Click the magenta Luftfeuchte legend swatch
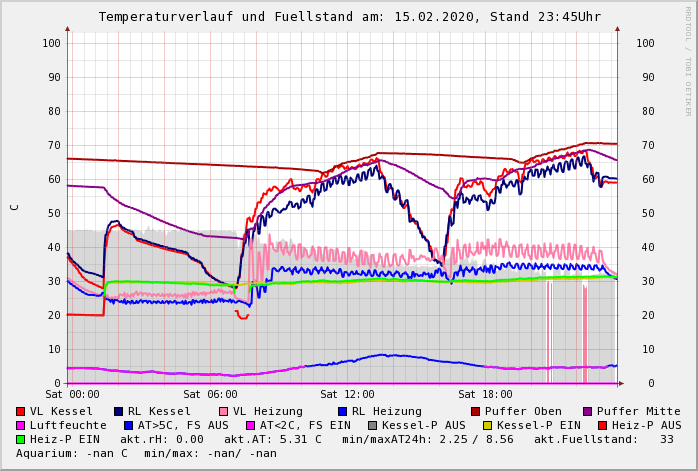The height and width of the screenshot is (471, 698). click(x=21, y=426)
